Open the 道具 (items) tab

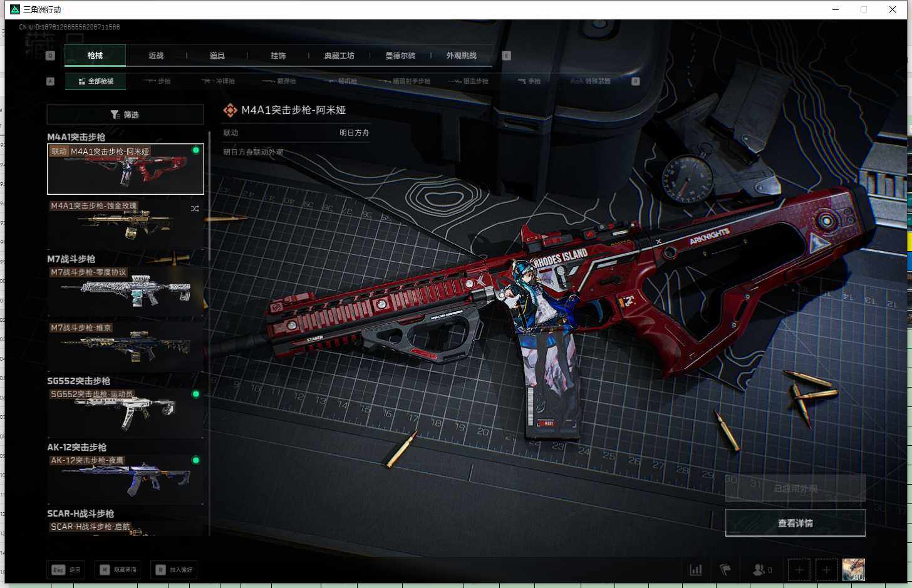point(217,56)
